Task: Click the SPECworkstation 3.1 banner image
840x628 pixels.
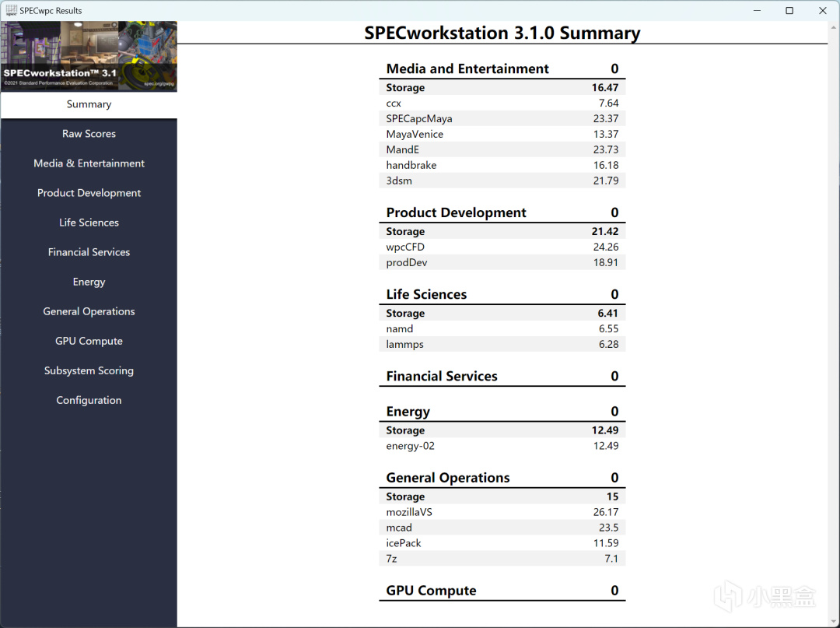Action: [x=89, y=56]
